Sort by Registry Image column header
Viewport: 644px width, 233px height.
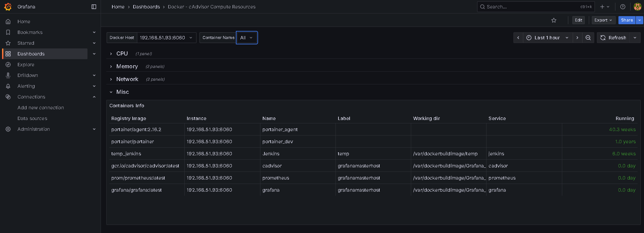(129, 118)
